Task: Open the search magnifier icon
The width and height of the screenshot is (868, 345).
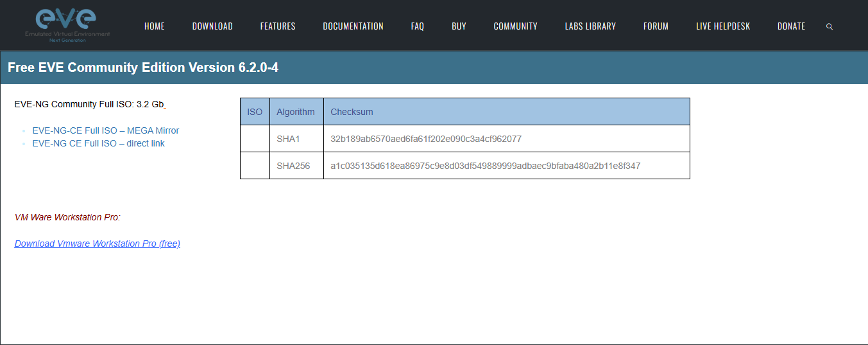Action: (830, 27)
